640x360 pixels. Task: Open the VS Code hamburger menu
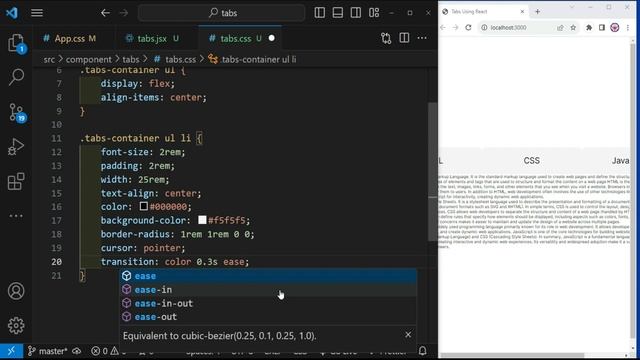[x=37, y=13]
